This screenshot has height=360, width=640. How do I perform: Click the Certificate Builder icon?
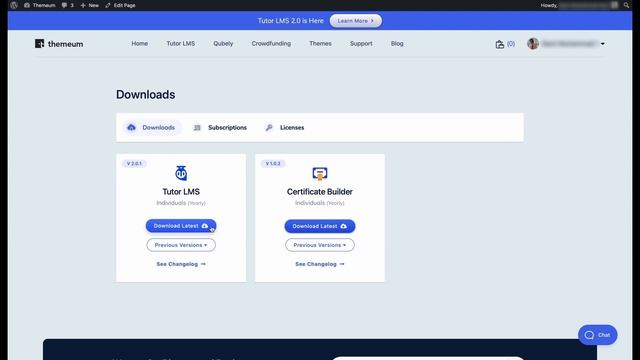coord(320,173)
